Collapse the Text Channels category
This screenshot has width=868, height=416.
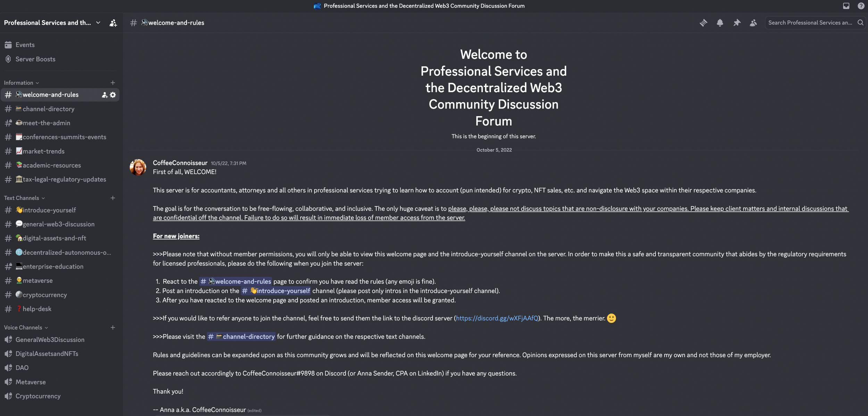[24, 198]
